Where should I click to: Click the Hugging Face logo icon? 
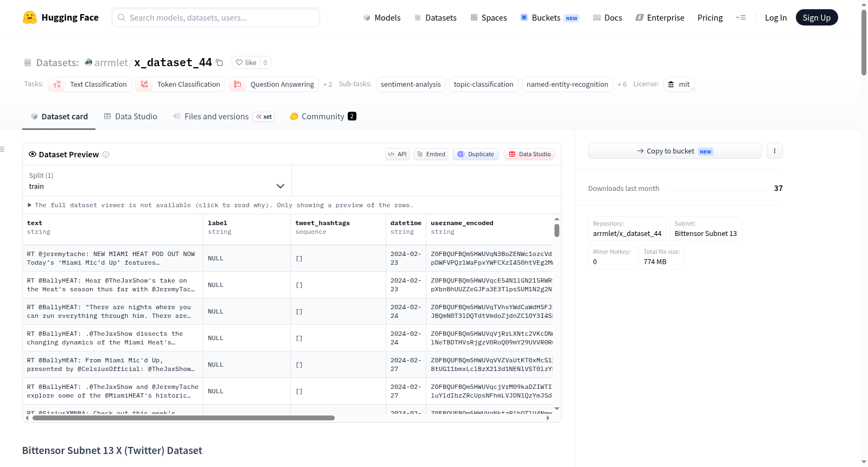tap(30, 17)
